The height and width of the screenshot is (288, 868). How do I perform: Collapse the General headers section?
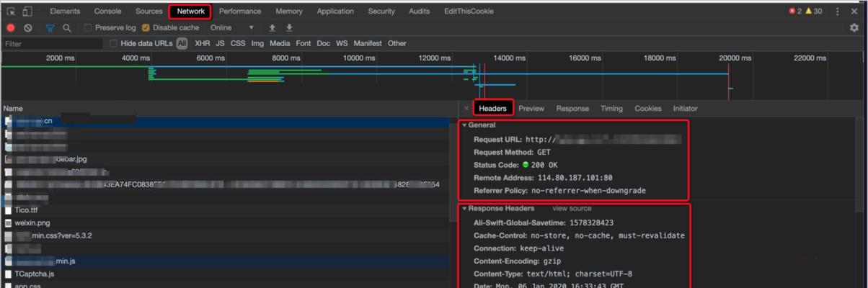click(465, 125)
